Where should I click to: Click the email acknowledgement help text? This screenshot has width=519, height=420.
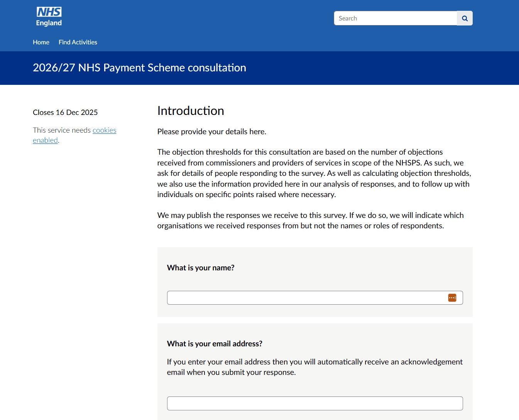[x=314, y=367]
